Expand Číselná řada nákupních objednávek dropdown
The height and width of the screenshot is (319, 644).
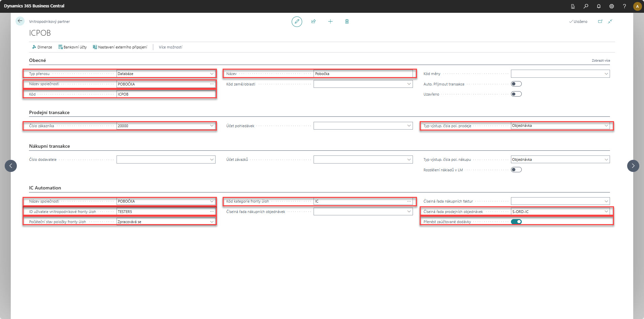point(409,211)
